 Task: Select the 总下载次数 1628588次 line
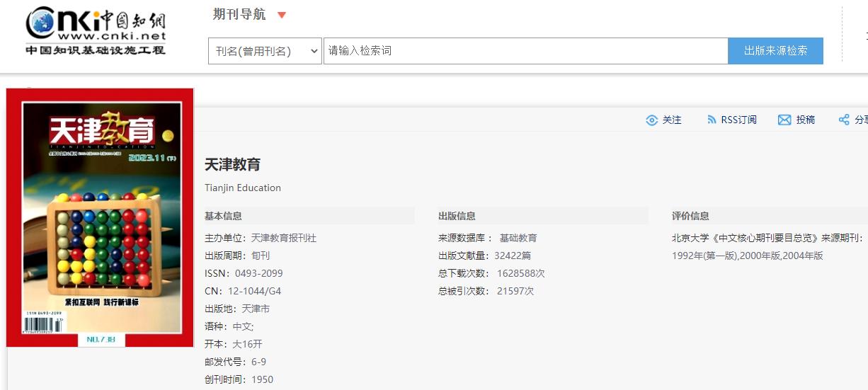tap(491, 273)
